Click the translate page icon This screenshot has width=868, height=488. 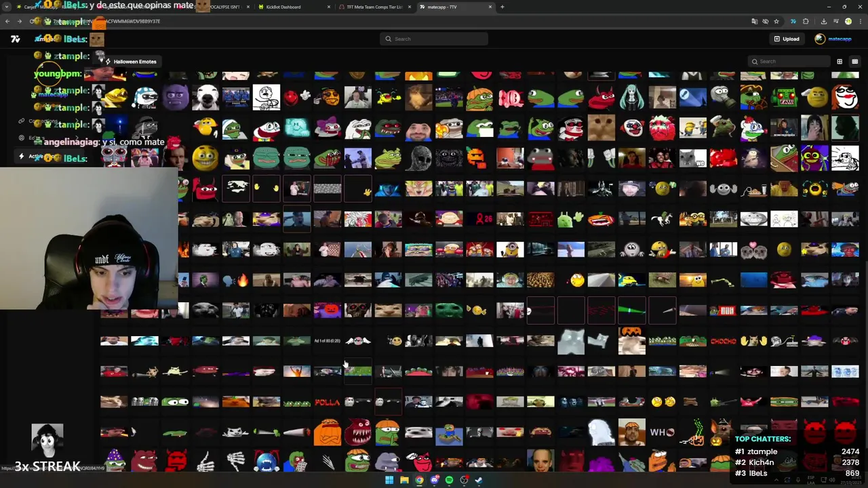755,22
